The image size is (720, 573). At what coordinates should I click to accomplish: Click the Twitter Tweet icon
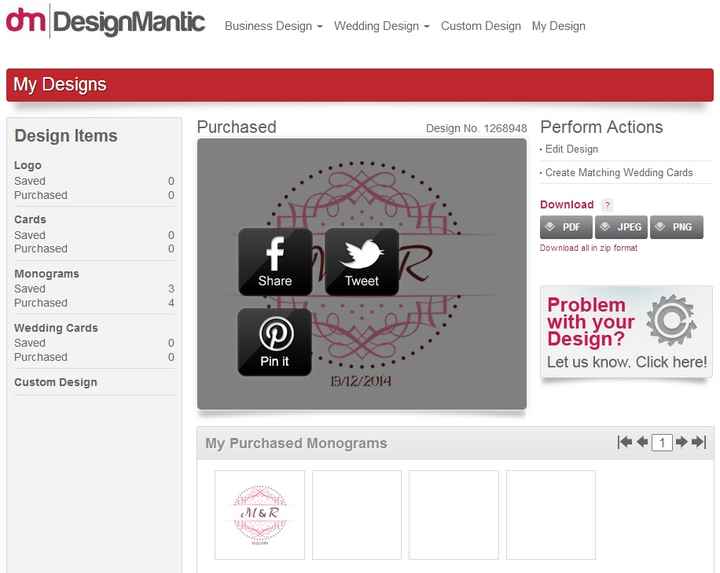[362, 262]
